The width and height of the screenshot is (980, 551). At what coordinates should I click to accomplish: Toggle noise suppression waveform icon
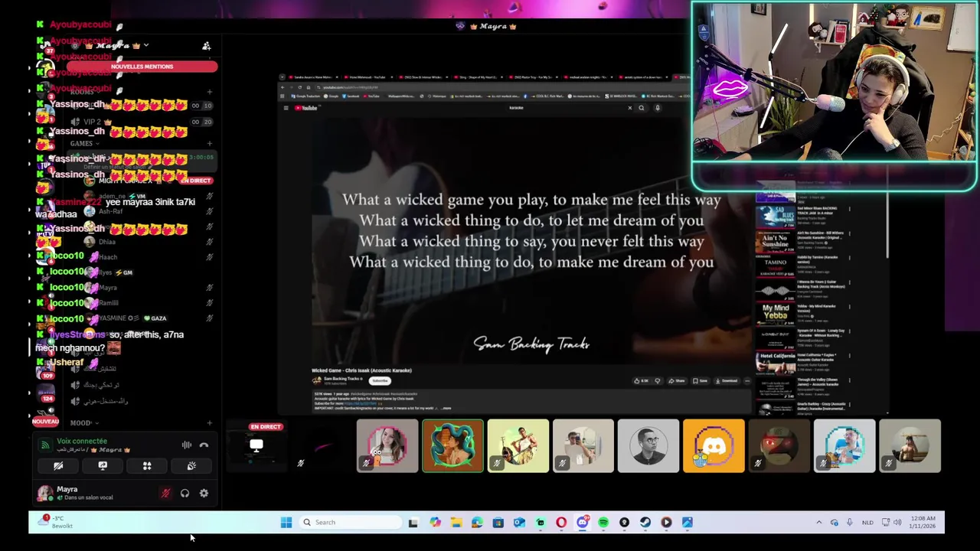click(187, 445)
